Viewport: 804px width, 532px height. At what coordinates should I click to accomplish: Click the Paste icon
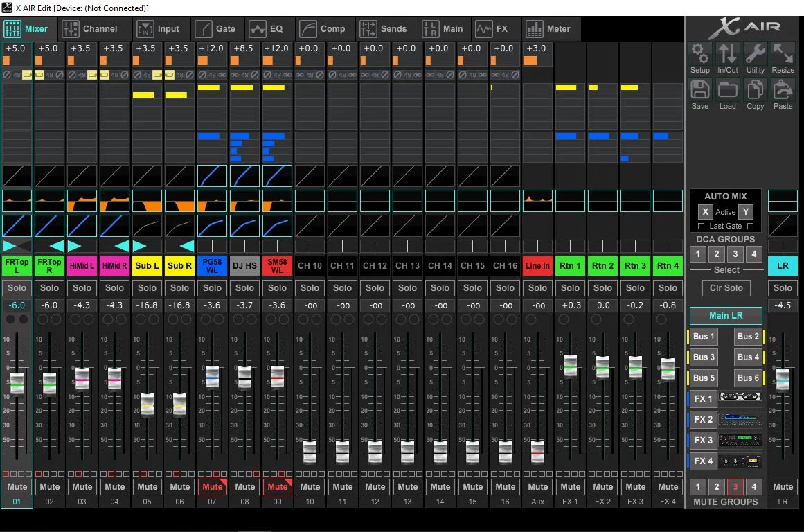click(783, 90)
